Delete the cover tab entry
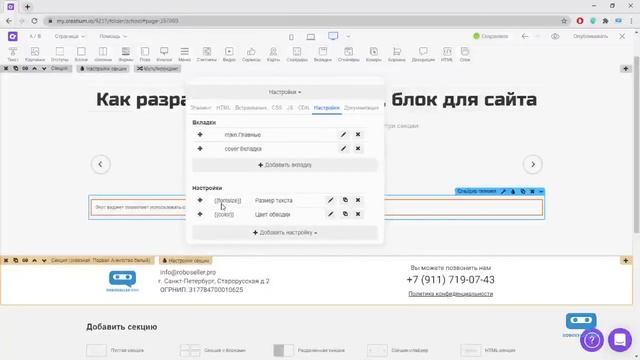This screenshot has height=360, width=640. [358, 149]
